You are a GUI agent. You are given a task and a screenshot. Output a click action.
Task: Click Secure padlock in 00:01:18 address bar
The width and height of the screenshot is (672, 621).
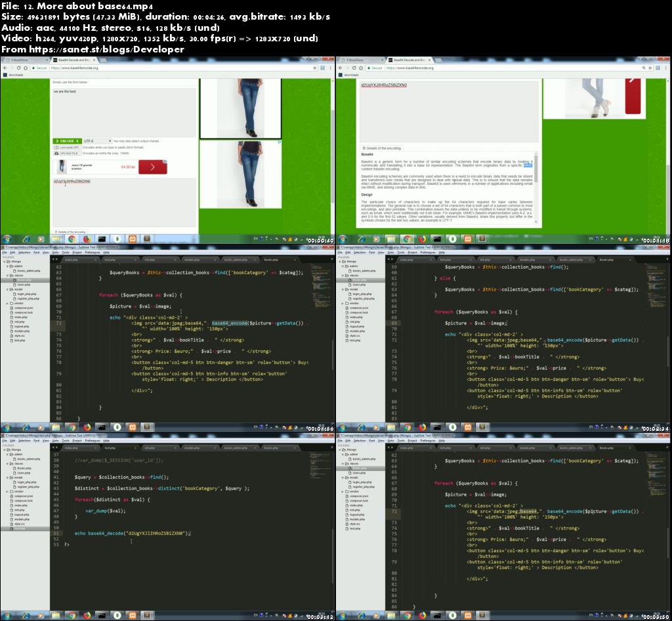click(368, 68)
